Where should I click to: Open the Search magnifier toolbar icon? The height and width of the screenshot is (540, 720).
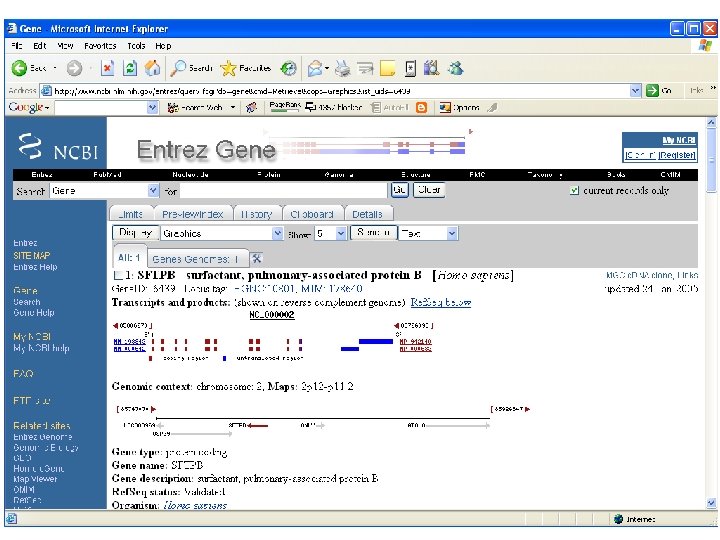[x=177, y=68]
